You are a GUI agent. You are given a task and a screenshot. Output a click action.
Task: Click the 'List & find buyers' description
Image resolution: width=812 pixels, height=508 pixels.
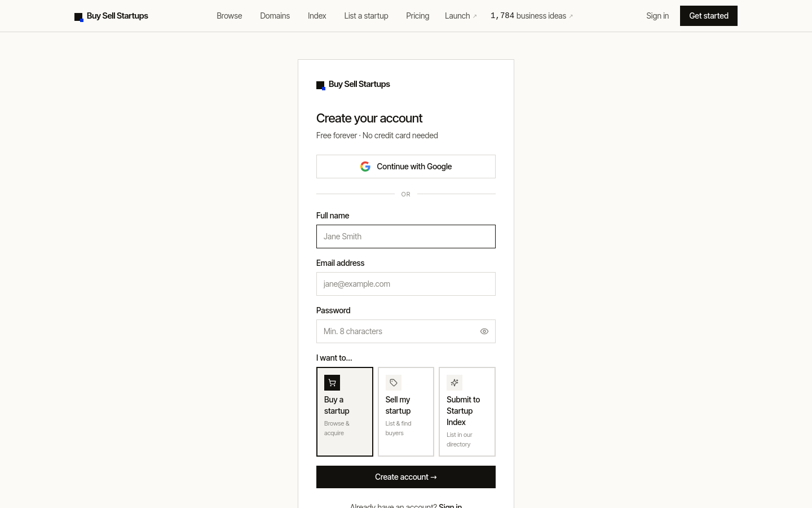coord(399,428)
